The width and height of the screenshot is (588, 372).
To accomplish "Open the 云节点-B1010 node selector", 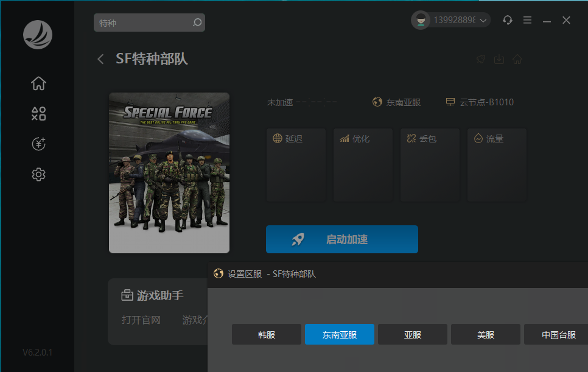I will (486, 102).
